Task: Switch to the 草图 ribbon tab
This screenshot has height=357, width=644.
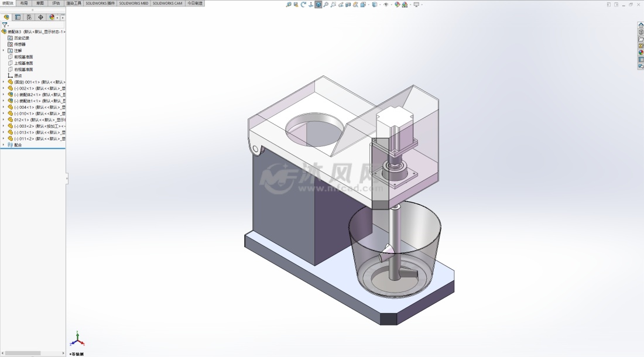Action: [40, 3]
